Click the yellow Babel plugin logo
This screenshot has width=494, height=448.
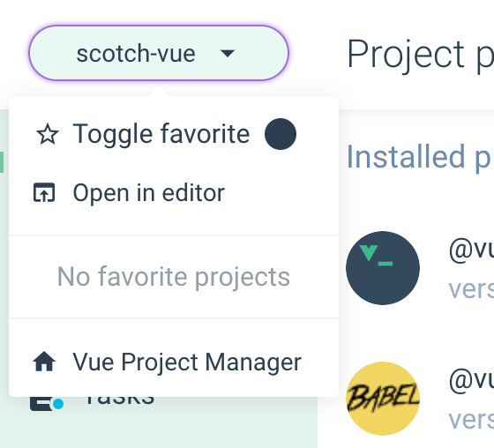(x=383, y=399)
